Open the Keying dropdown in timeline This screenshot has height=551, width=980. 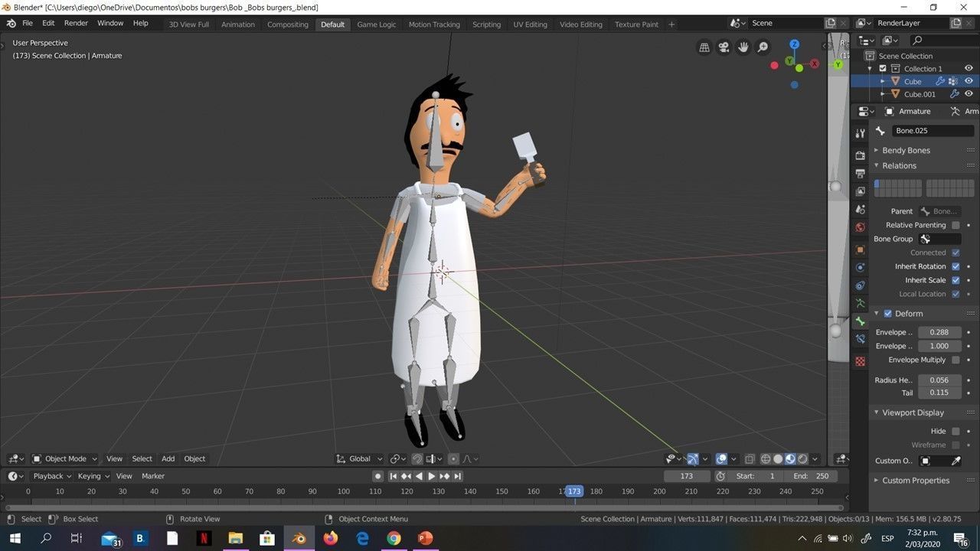[x=93, y=476]
